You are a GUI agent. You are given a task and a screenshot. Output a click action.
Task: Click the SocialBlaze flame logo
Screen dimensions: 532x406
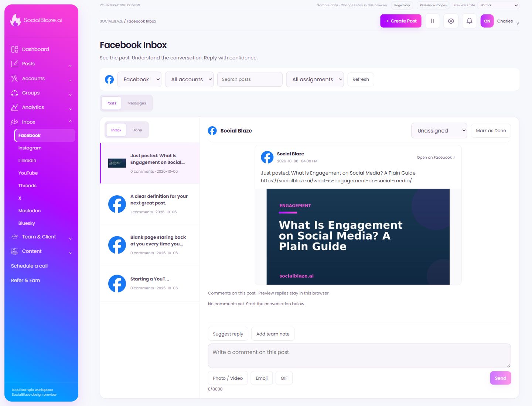tap(16, 20)
